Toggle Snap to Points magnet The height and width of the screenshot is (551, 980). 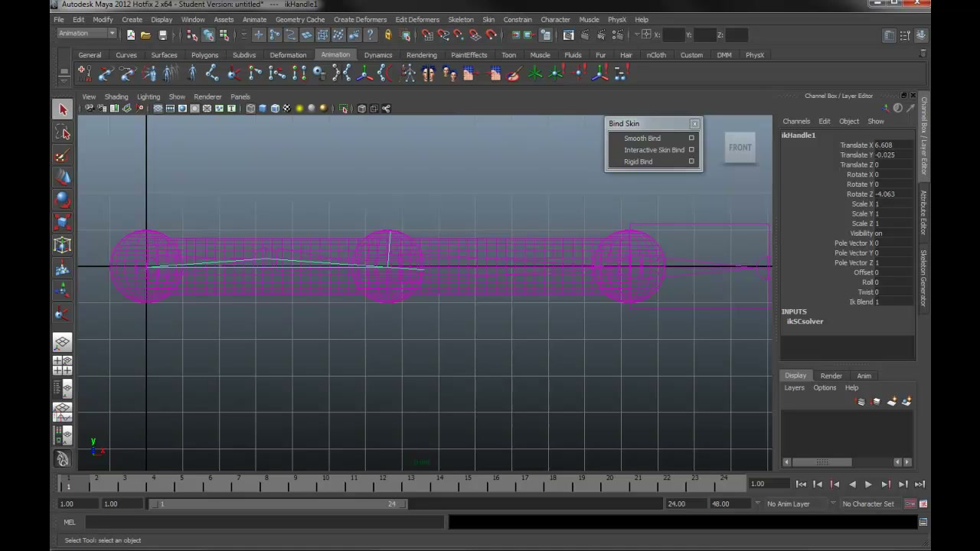pyautogui.click(x=459, y=34)
